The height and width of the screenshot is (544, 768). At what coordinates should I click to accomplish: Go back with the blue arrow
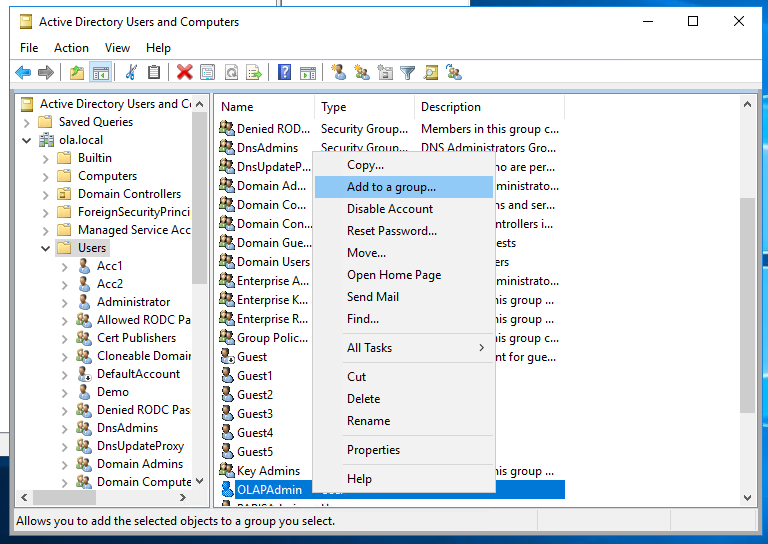(23, 73)
